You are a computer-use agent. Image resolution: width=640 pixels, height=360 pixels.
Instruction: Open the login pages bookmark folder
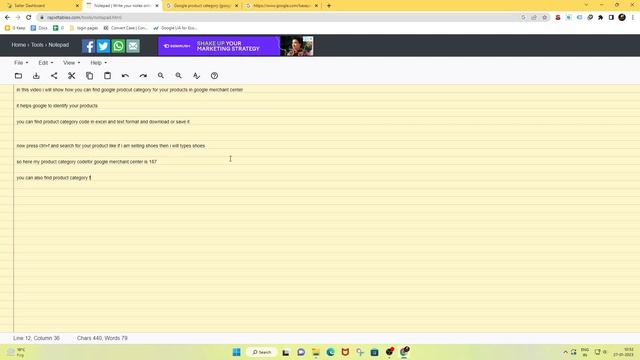coord(84,28)
